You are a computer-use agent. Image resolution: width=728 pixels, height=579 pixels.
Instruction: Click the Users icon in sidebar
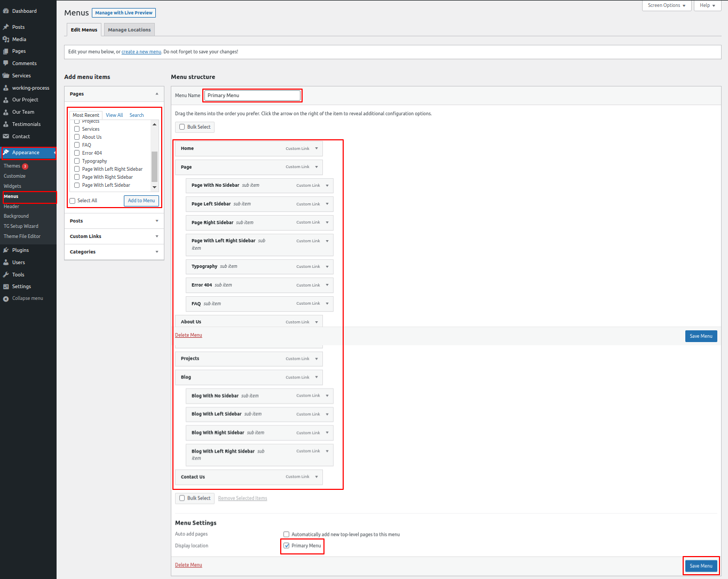(x=6, y=263)
